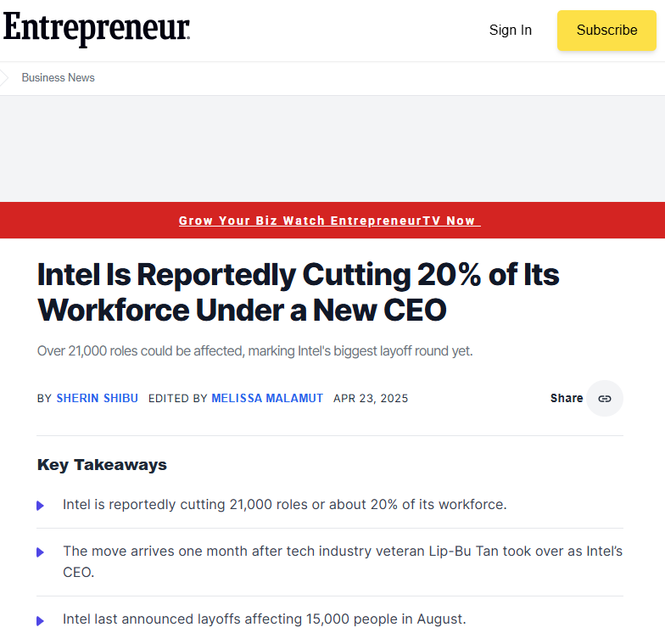
Task: Open the Sign In page
Action: coord(511,31)
